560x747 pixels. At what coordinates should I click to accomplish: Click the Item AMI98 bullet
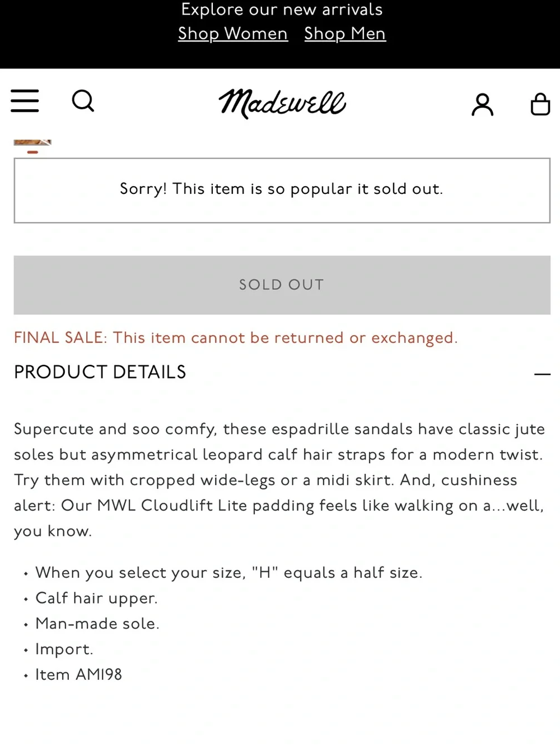(78, 675)
